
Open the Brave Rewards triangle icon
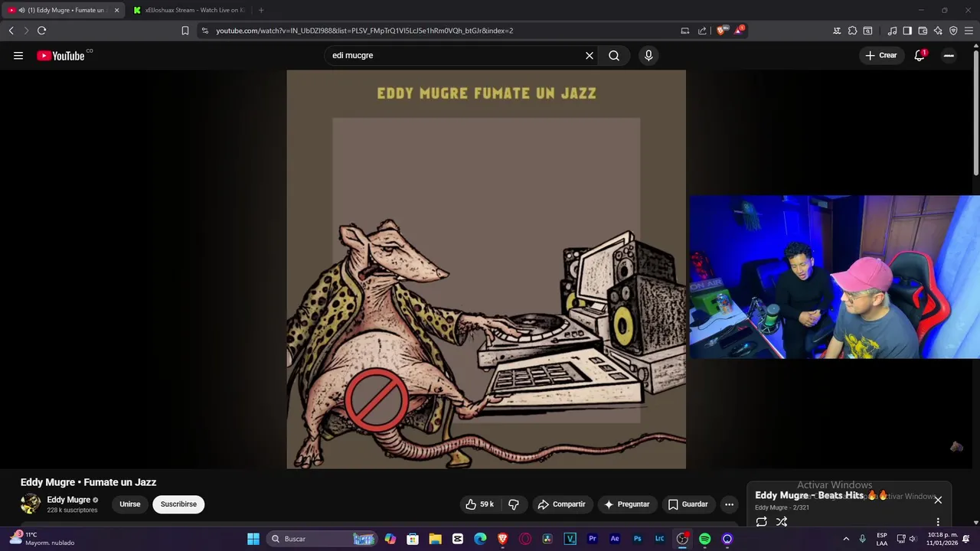pyautogui.click(x=739, y=31)
